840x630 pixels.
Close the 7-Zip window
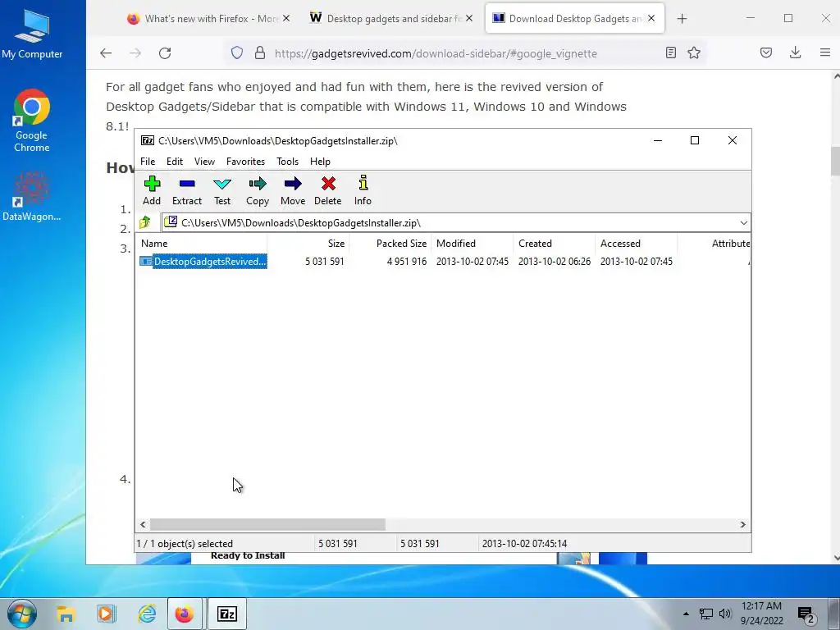(732, 140)
